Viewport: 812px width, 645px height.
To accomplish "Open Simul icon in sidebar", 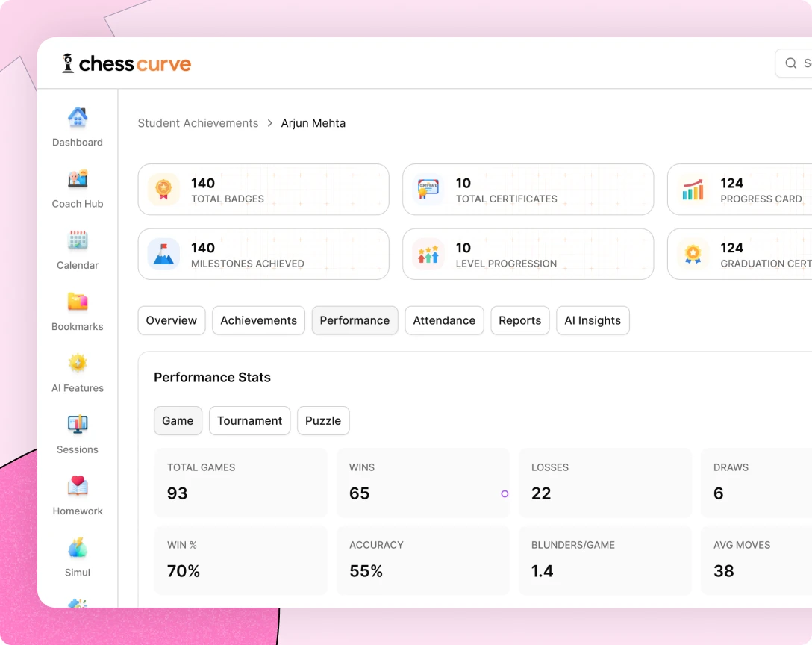I will tap(78, 547).
